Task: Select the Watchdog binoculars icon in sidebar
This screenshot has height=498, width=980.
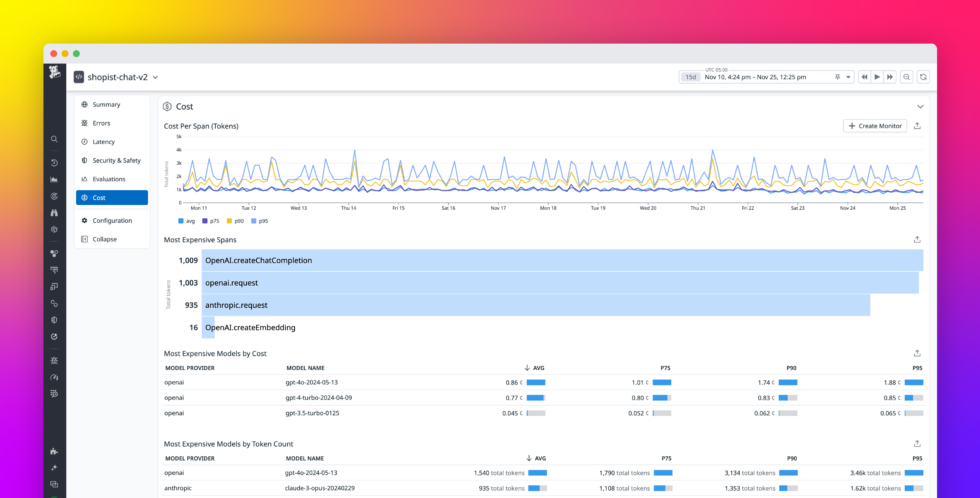Action: pos(54,213)
